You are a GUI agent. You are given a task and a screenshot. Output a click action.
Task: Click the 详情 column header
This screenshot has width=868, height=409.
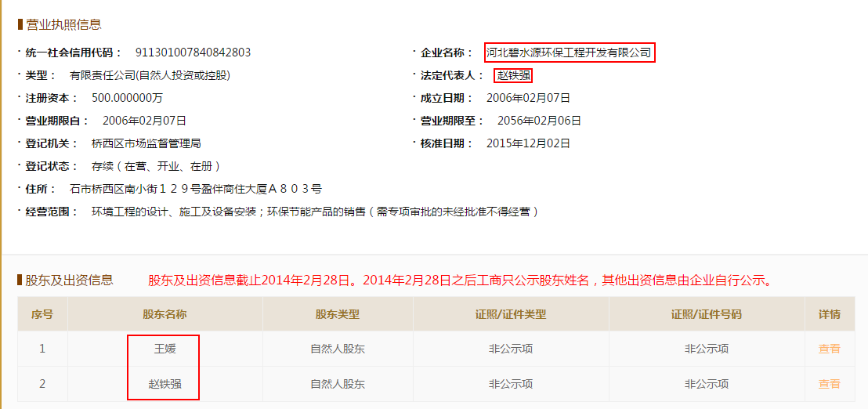(829, 314)
